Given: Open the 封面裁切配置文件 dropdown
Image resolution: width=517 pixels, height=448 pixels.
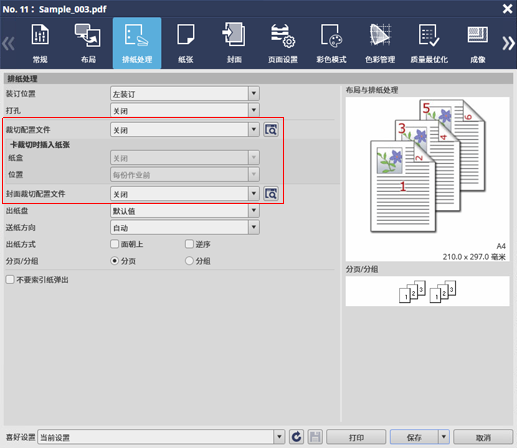Looking at the screenshot, I should coord(185,194).
